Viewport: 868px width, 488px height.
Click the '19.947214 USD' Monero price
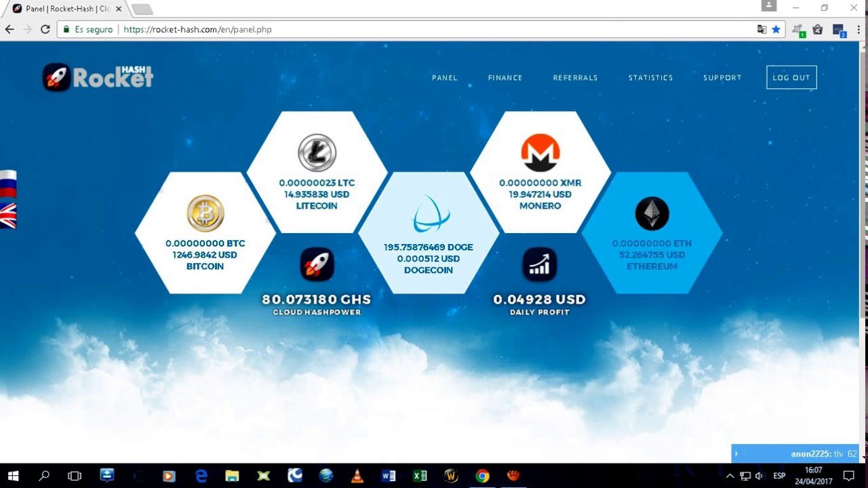tap(540, 195)
